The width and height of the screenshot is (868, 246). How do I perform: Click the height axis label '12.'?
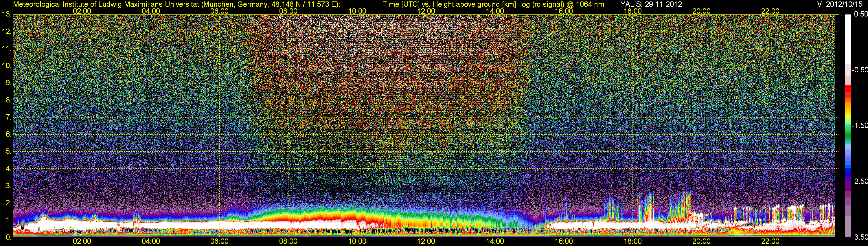6,31
